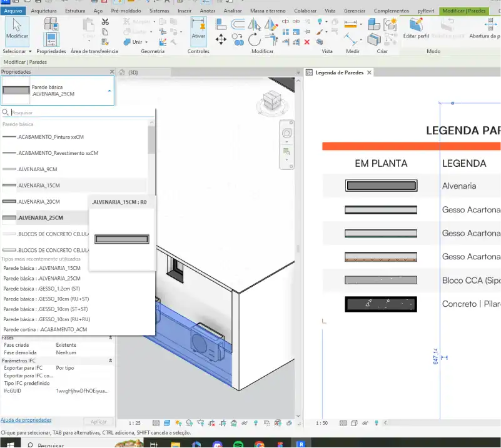Select recent type Parede cortina .ACABAMENTO_ACM
Image resolution: width=501 pixels, height=448 pixels.
coord(45,329)
